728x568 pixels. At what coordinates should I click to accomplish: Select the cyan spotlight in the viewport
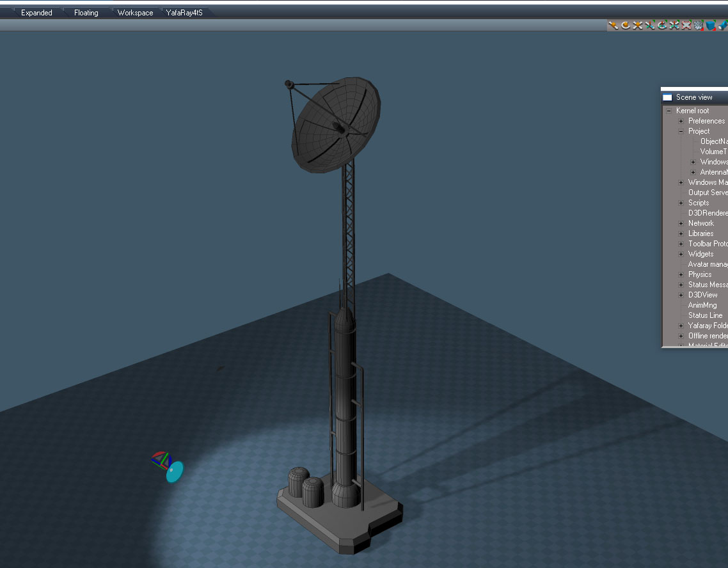(175, 471)
